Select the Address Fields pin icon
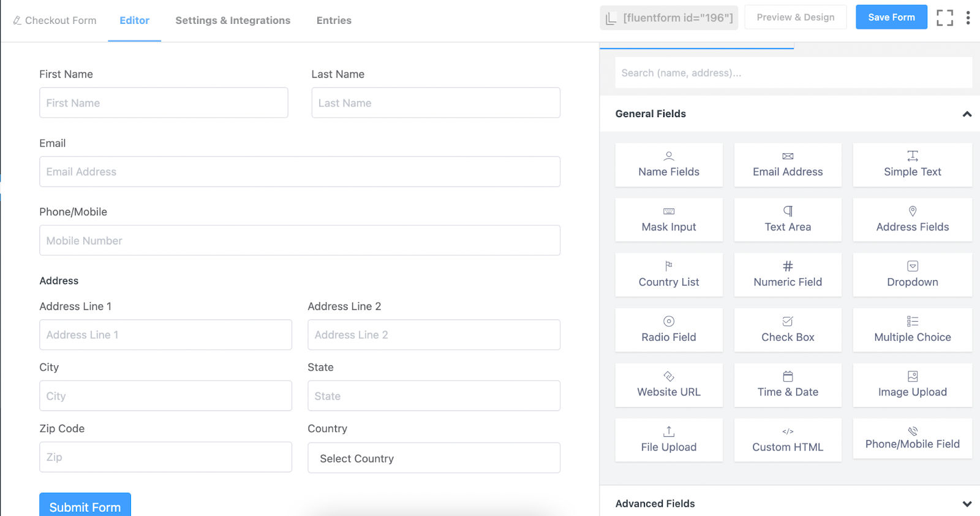 912,211
